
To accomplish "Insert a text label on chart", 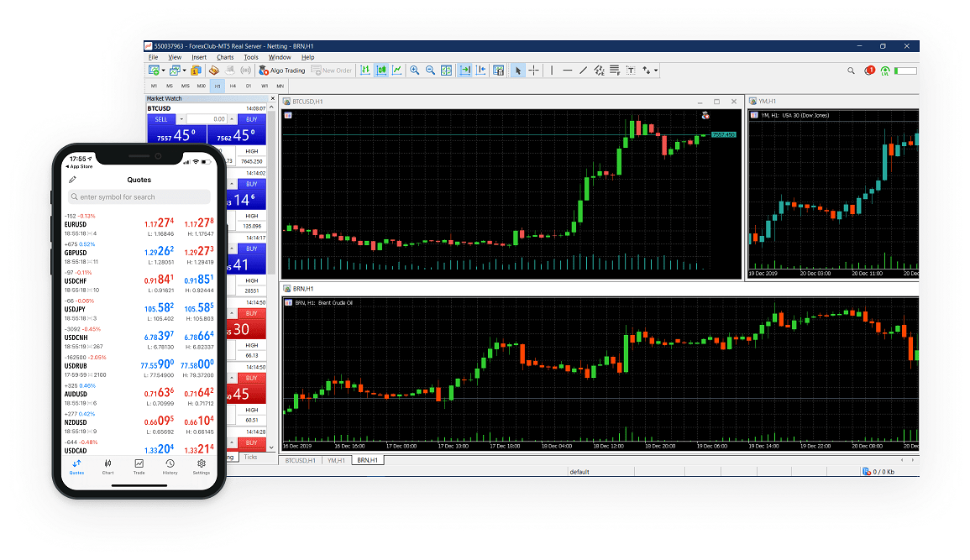I will pyautogui.click(x=632, y=70).
